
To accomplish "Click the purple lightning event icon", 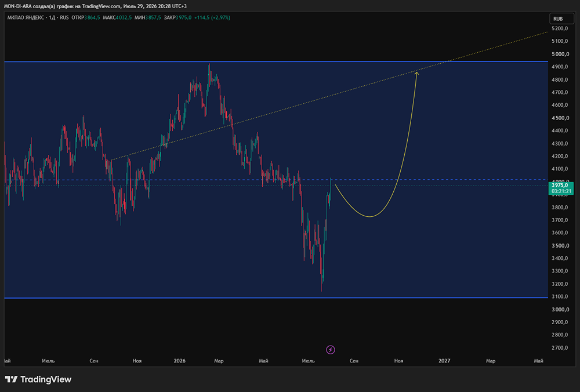I will (331, 350).
